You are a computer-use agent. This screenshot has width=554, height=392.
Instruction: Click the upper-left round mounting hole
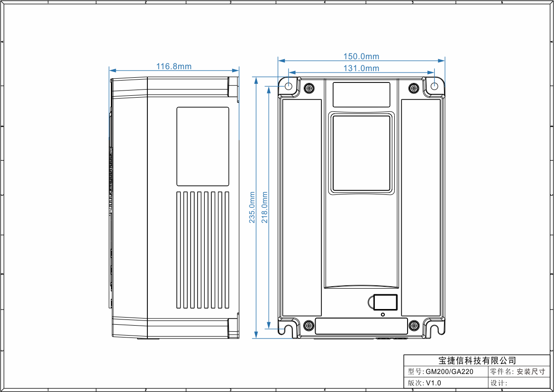289,86
